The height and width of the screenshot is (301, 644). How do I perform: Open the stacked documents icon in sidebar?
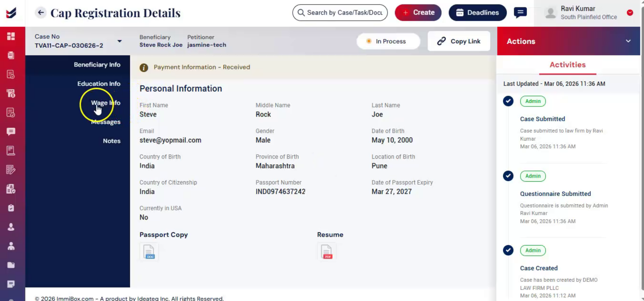click(x=11, y=55)
